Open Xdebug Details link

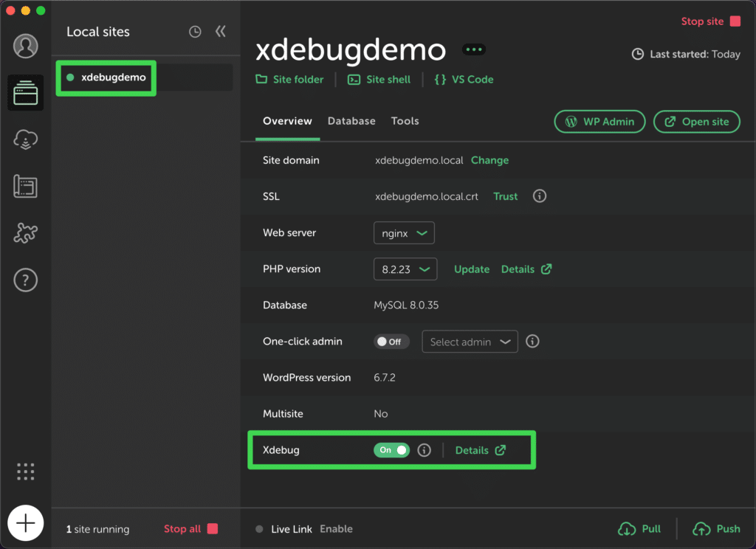pos(481,450)
